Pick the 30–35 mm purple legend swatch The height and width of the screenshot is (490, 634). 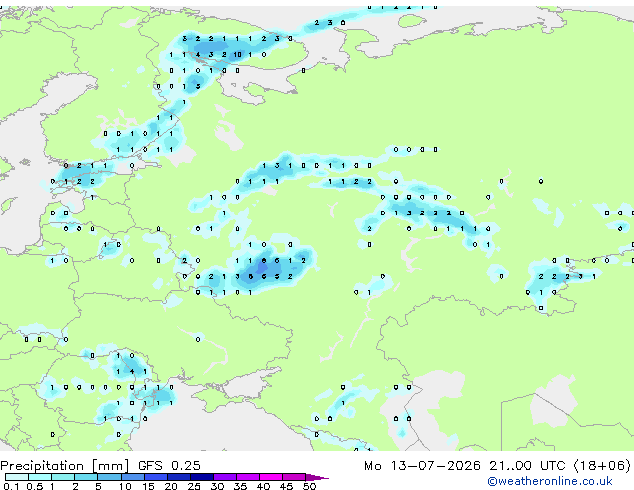tap(225, 477)
